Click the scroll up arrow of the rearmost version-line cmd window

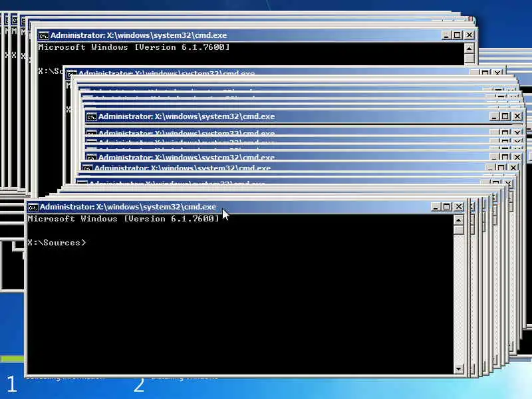[469, 49]
